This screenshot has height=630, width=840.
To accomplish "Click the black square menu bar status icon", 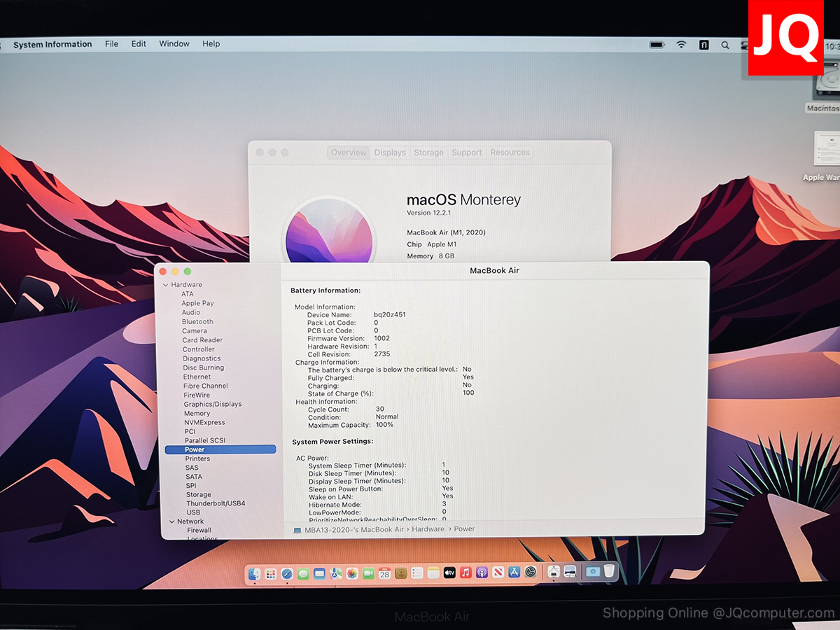I will tap(703, 45).
